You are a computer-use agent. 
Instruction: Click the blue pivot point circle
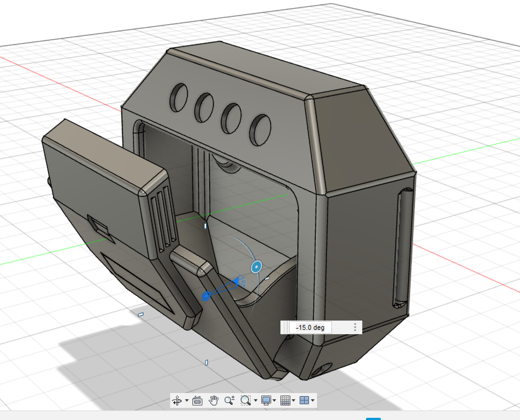tap(206, 296)
